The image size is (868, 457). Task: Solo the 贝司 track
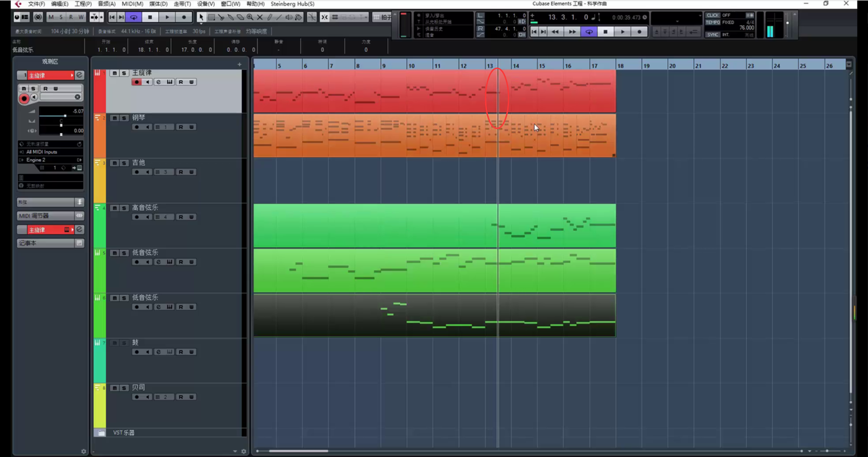pyautogui.click(x=124, y=388)
